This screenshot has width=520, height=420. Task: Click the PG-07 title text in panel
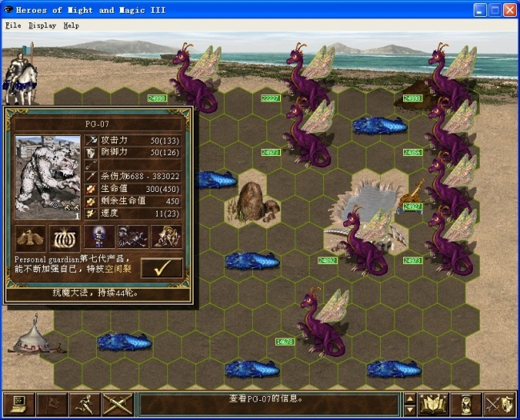97,125
